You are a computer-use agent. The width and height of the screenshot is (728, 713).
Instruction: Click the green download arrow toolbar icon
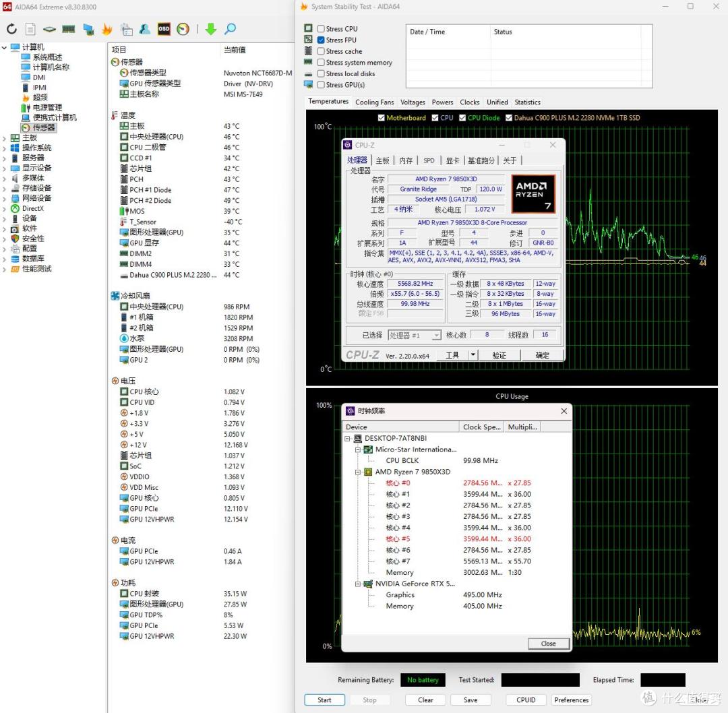point(211,29)
